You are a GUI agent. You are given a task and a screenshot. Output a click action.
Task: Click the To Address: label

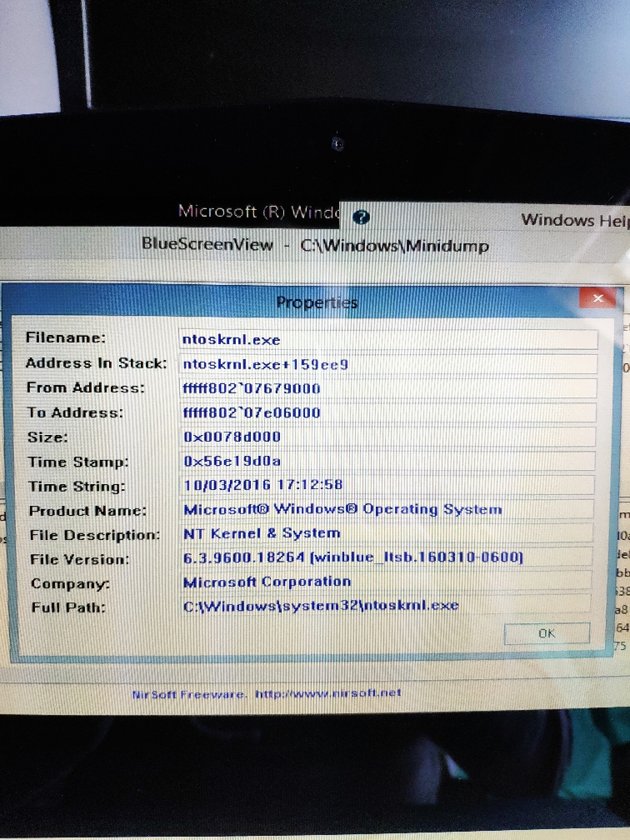[x=75, y=412]
